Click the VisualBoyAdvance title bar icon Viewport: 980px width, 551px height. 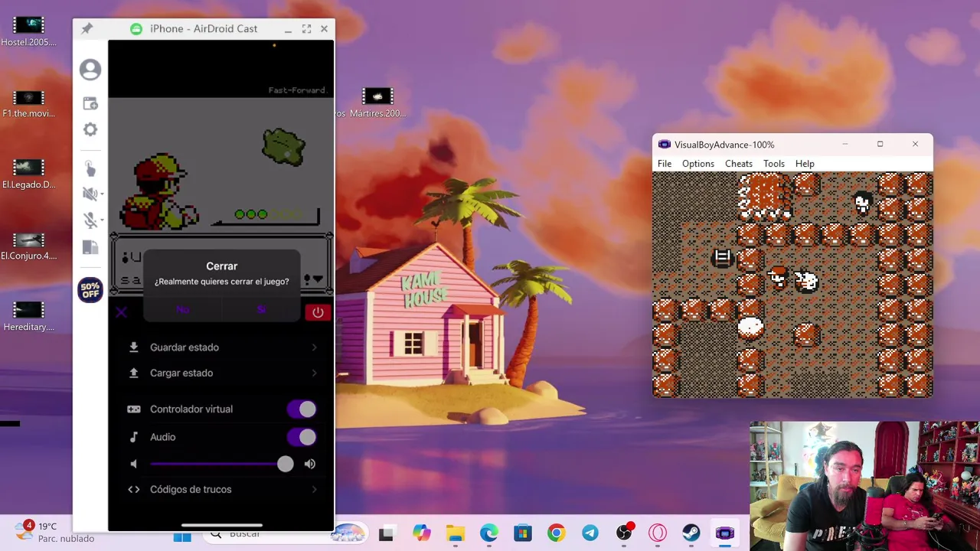pyautogui.click(x=665, y=145)
